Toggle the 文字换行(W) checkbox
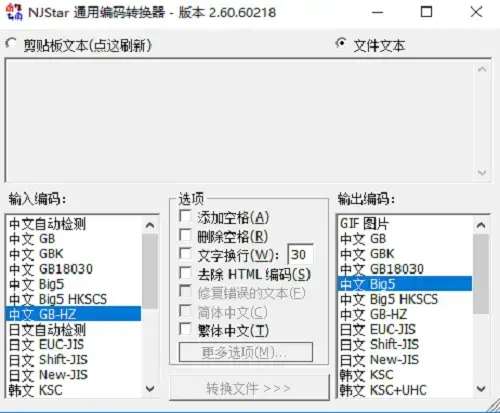This screenshot has height=413, width=500. pos(185,254)
